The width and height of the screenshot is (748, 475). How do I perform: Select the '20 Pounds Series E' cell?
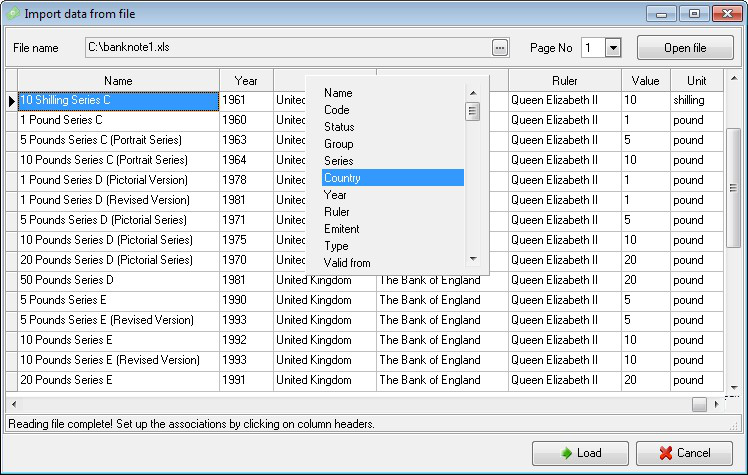[x=118, y=381]
